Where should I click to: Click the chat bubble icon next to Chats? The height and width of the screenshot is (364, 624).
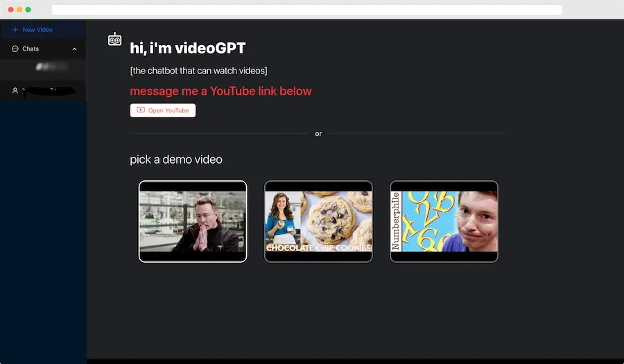(15, 49)
